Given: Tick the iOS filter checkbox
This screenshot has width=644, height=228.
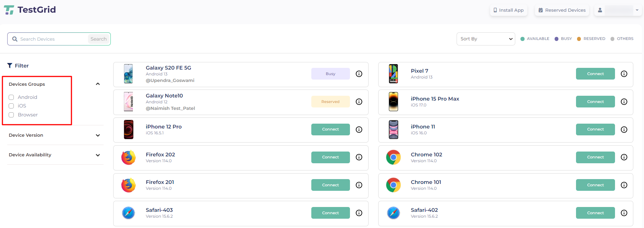Looking at the screenshot, I should click(11, 106).
